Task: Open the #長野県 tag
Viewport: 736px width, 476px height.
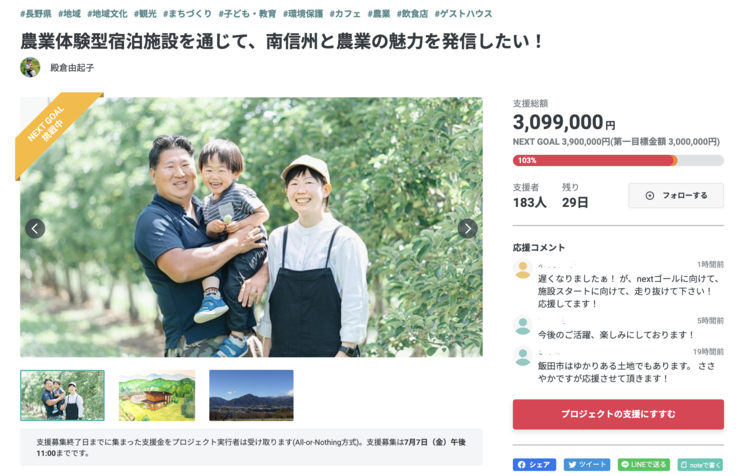Action: click(x=36, y=14)
